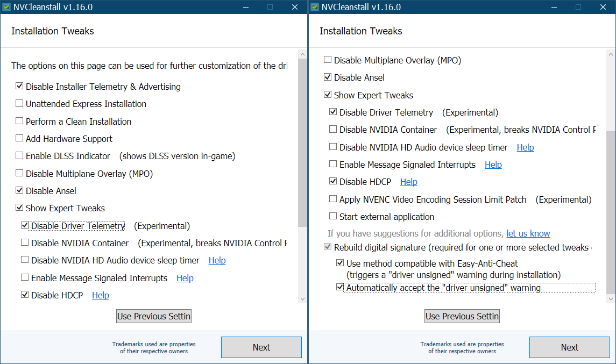This screenshot has width=616, height=364.
Task: Uncheck Disable Ansel in right window
Action: 328,77
